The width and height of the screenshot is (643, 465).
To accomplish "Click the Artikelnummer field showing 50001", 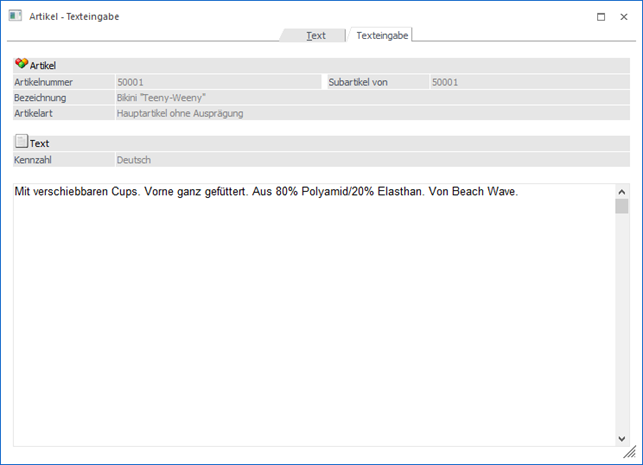I will (217, 82).
